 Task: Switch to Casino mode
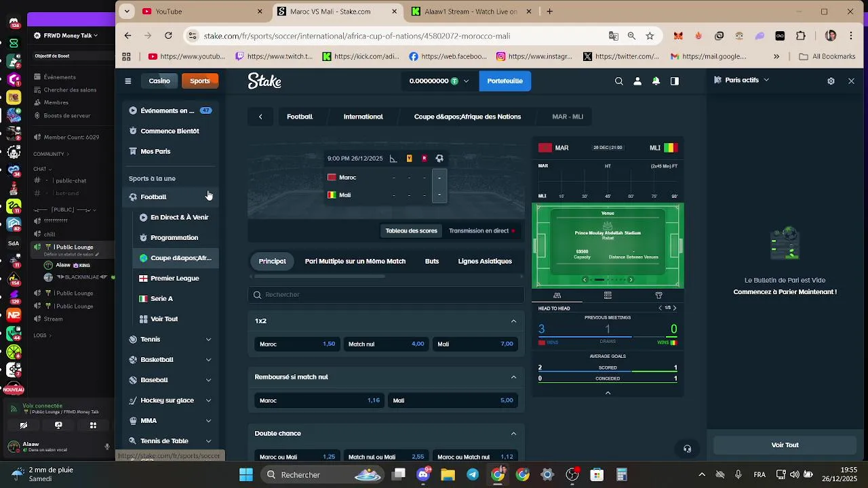(159, 81)
